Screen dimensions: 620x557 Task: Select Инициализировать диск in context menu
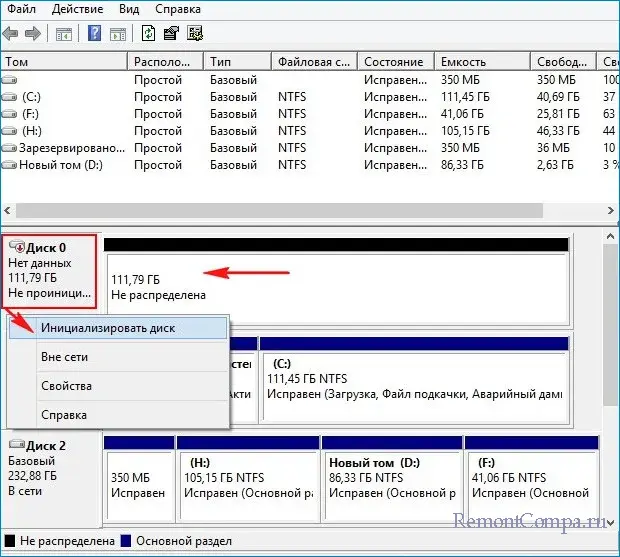(108, 328)
